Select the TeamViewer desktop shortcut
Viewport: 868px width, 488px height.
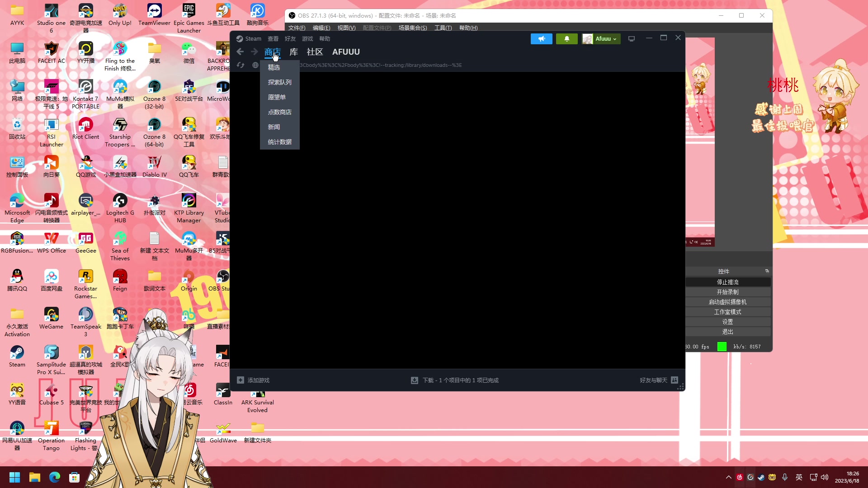click(155, 15)
